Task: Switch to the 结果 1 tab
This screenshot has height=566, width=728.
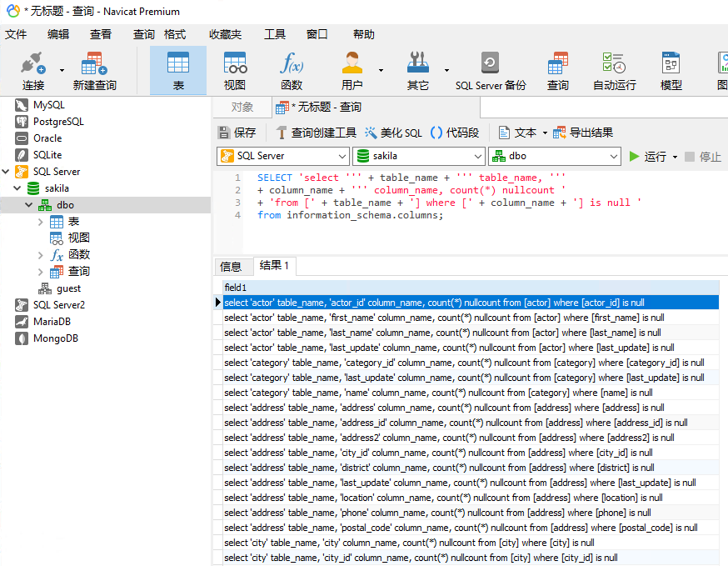Action: coord(274,266)
